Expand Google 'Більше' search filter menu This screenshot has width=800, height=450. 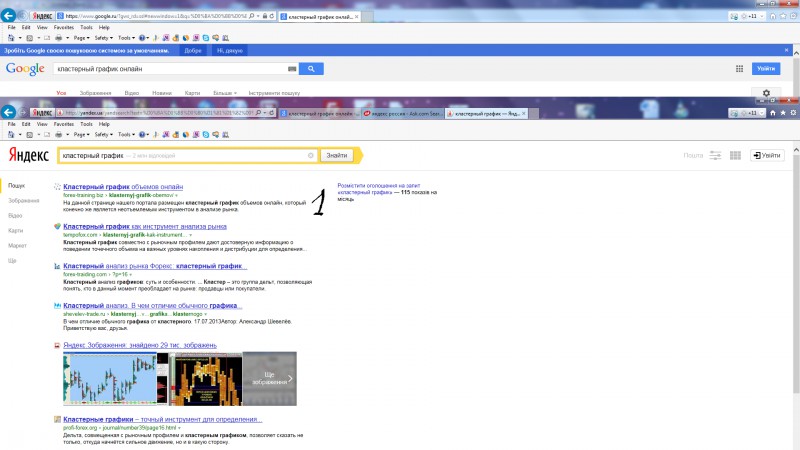point(225,93)
